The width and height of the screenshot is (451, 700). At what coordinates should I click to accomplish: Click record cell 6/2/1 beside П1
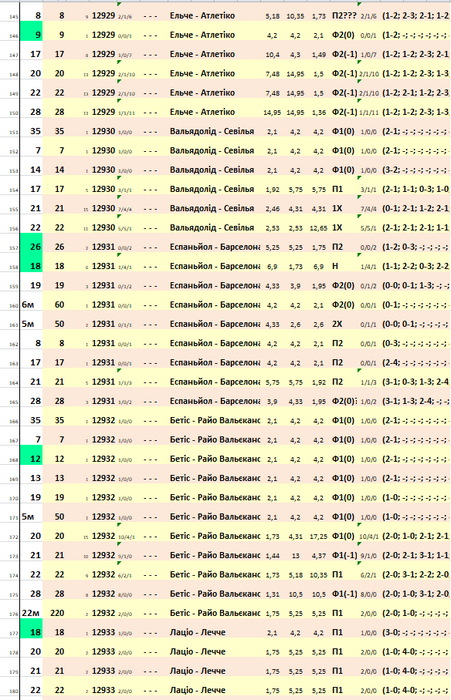[368, 575]
